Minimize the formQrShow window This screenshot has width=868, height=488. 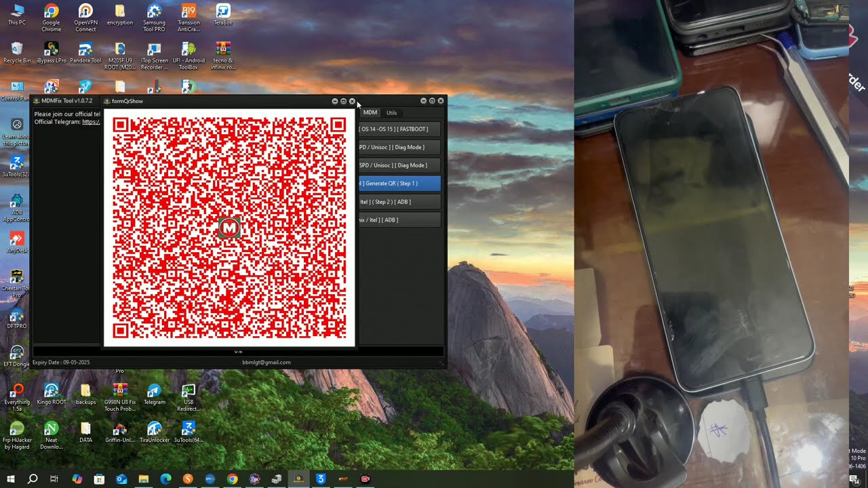(x=334, y=101)
